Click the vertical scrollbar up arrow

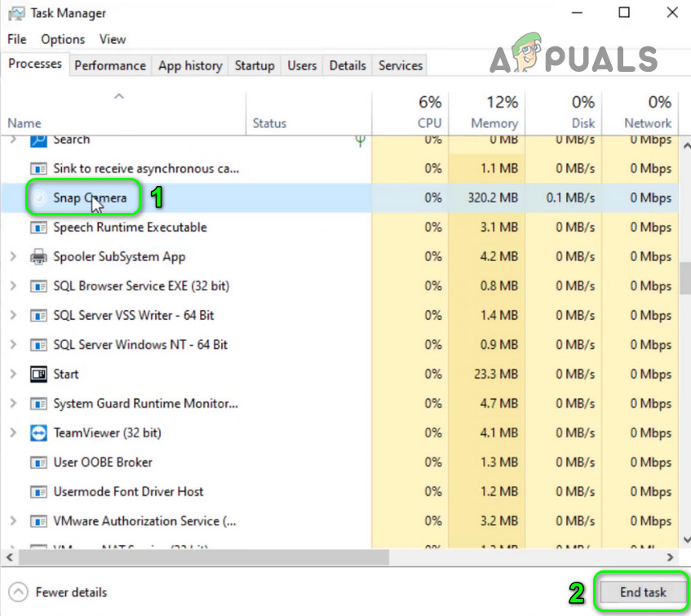tap(686, 145)
